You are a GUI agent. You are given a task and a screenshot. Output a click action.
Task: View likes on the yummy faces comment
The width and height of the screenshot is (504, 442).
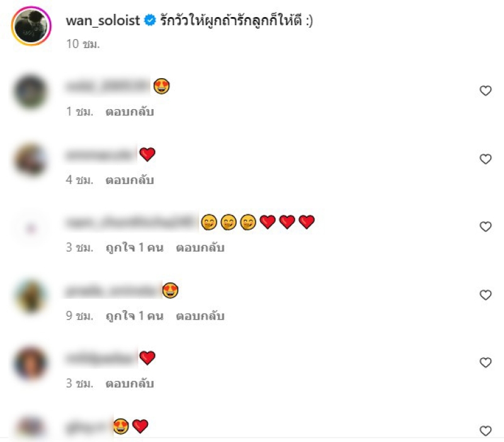[x=135, y=248]
